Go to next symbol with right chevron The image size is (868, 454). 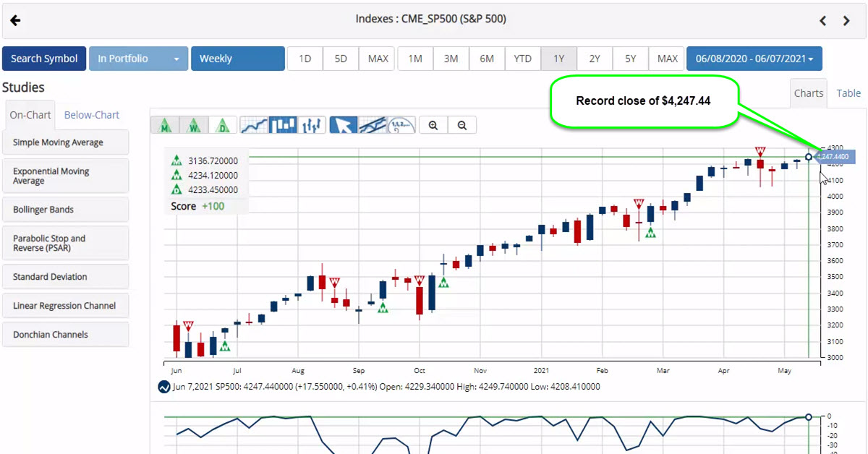(x=846, y=21)
